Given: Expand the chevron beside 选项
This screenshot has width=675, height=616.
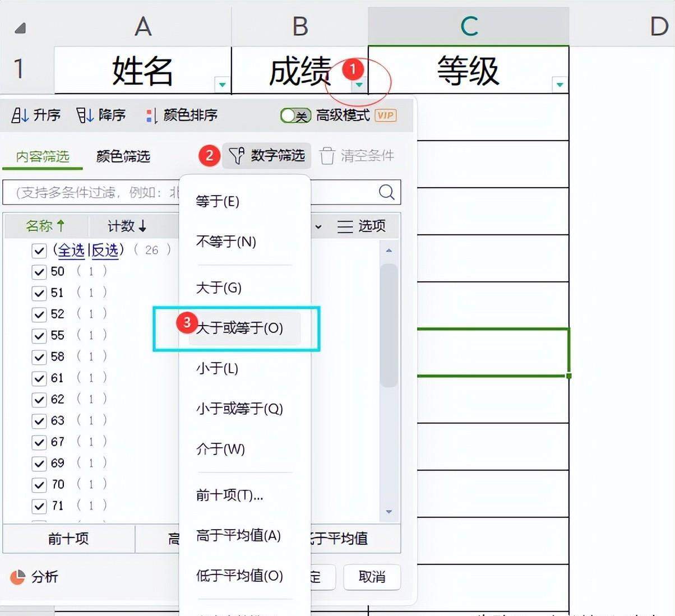Looking at the screenshot, I should (318, 226).
